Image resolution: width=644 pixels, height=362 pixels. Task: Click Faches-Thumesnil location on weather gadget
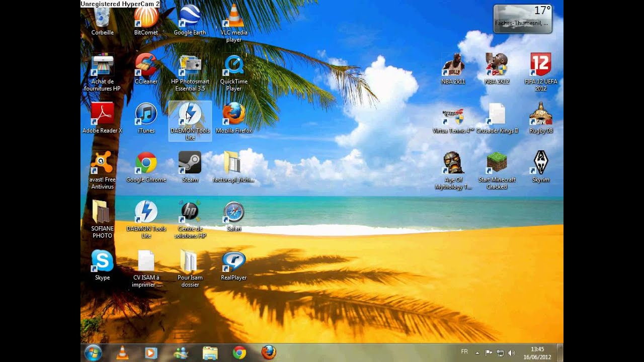pos(521,23)
